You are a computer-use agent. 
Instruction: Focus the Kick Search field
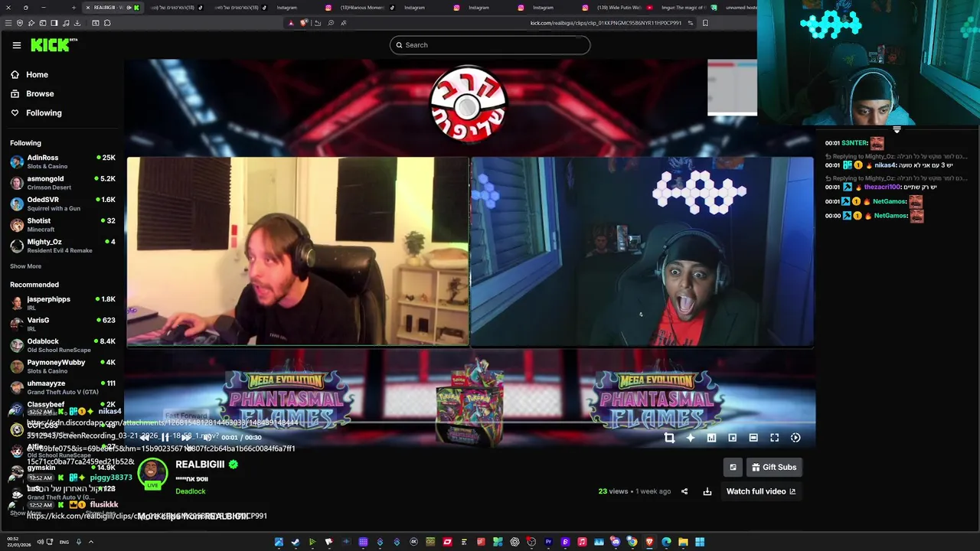490,45
